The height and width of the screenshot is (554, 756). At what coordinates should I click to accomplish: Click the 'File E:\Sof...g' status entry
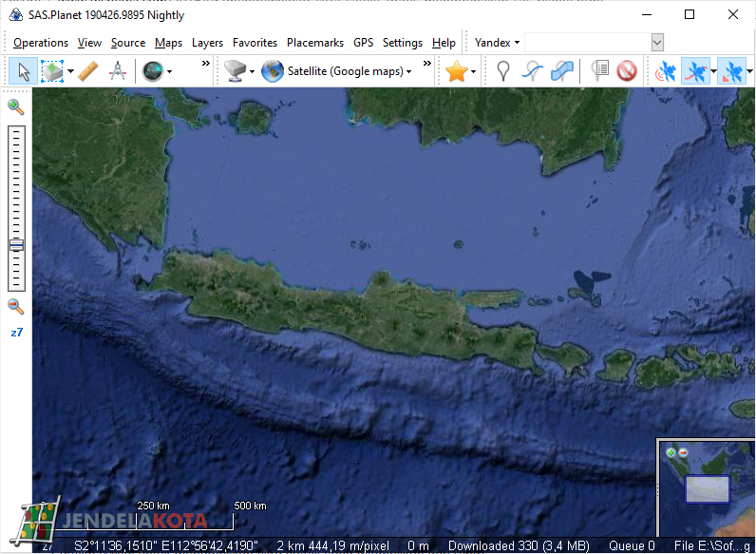pos(711,545)
